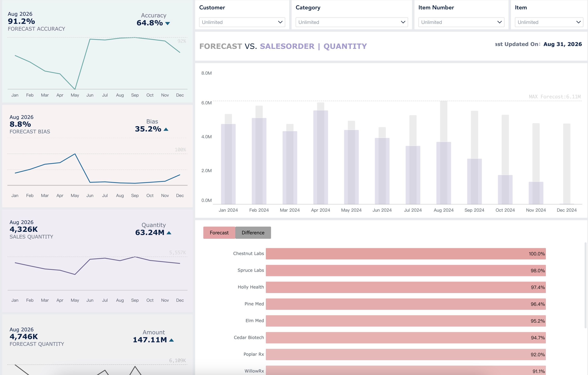Click the 4,746K forecast quantity value
588x375 pixels.
pyautogui.click(x=24, y=337)
